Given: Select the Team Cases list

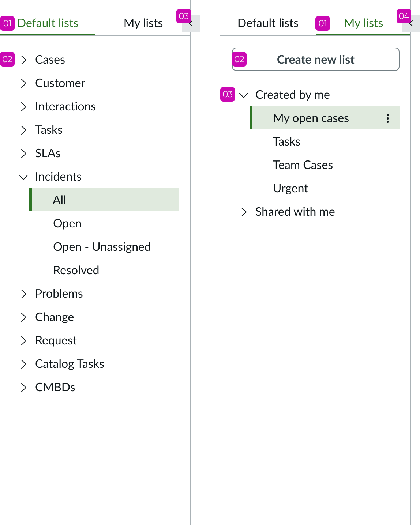Looking at the screenshot, I should click(303, 165).
